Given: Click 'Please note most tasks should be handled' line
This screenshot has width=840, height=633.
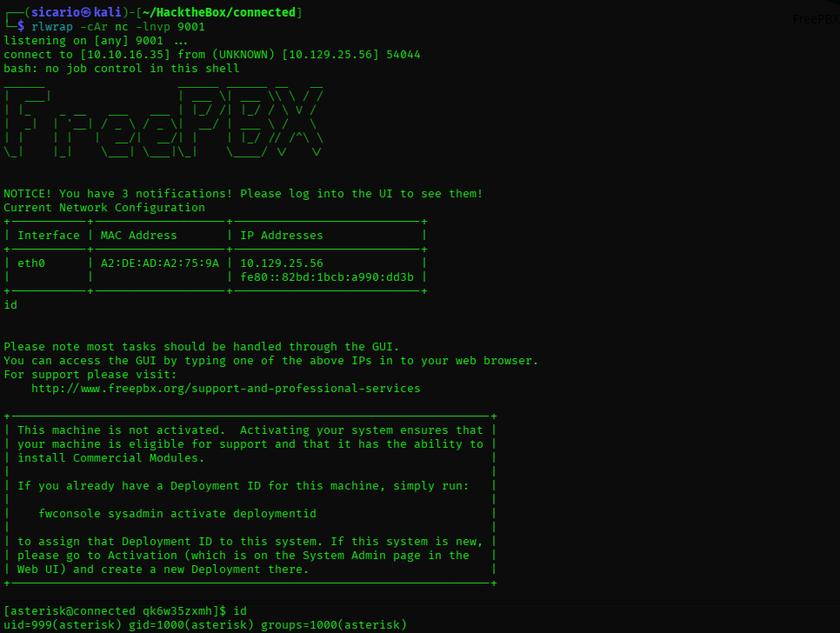Looking at the screenshot, I should (202, 347).
